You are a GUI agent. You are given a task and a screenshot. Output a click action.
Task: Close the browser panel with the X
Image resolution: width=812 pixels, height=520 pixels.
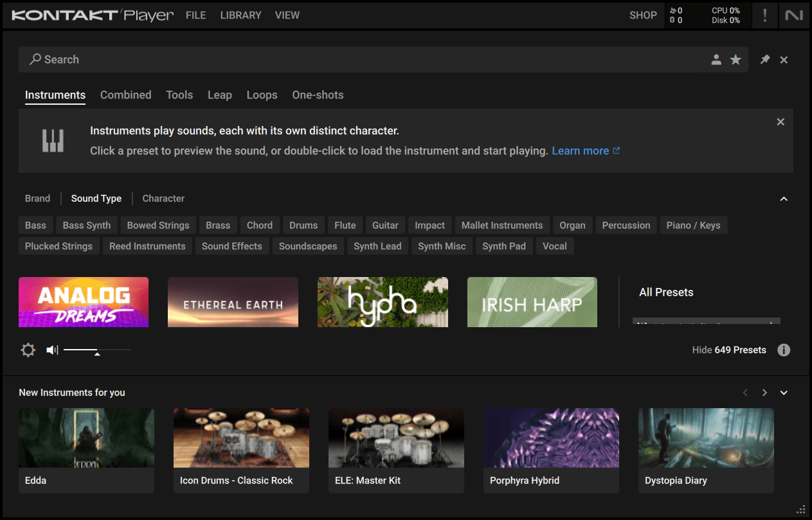784,60
